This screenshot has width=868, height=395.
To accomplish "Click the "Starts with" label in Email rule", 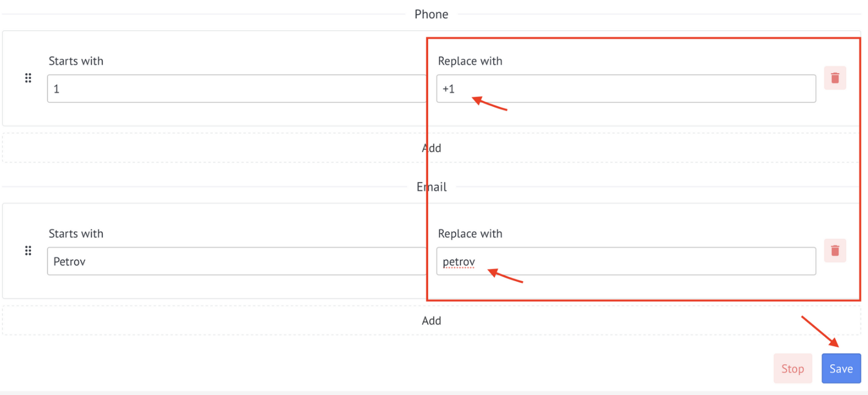I will 76,234.
